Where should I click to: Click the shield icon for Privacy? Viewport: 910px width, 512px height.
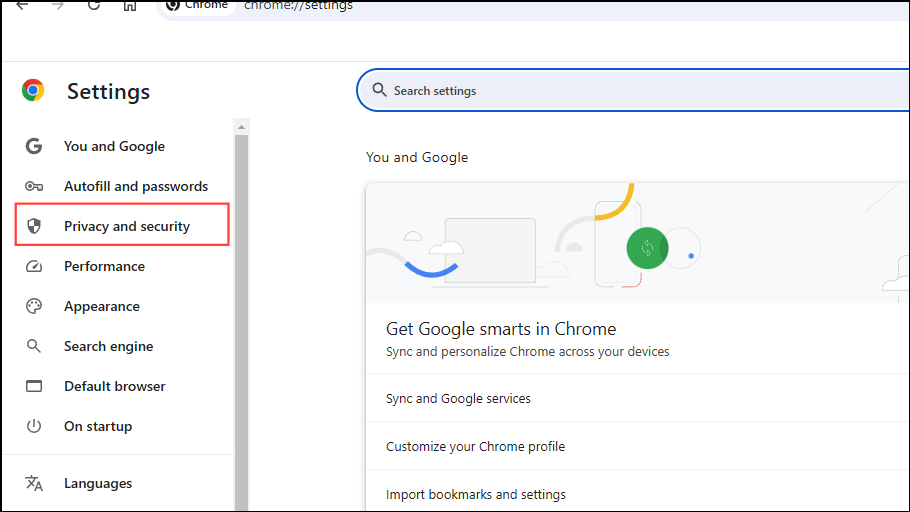34,226
